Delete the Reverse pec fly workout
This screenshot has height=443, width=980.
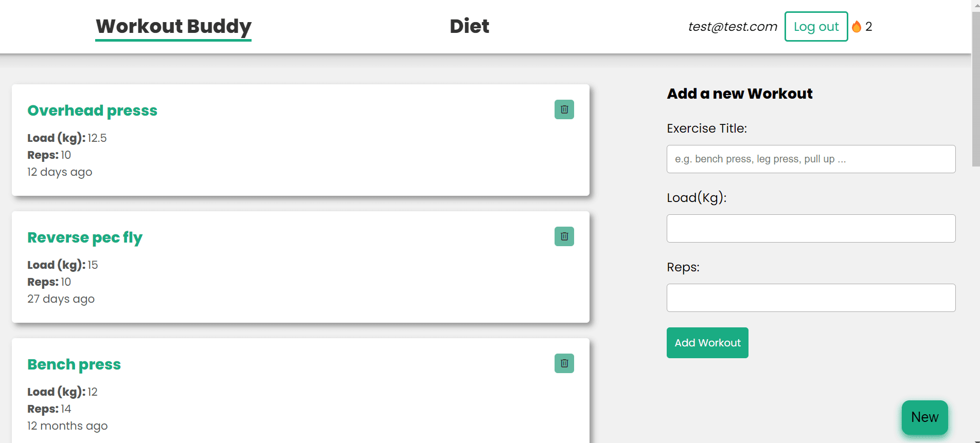coord(564,236)
